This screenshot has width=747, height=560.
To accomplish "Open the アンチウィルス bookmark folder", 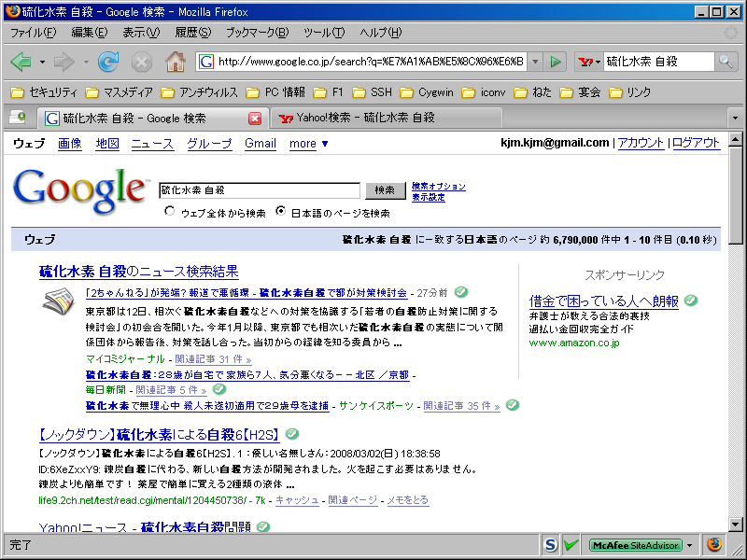I will tap(199, 92).
